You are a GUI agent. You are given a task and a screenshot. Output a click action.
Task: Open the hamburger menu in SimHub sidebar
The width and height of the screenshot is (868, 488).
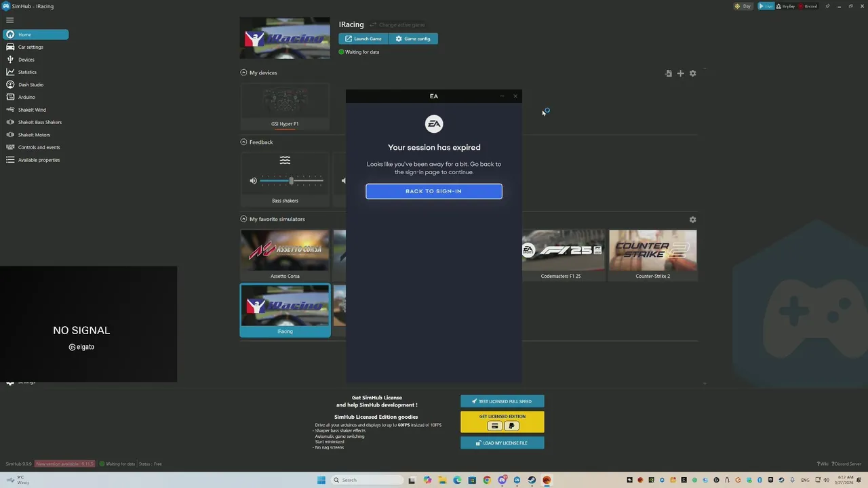coord(9,20)
